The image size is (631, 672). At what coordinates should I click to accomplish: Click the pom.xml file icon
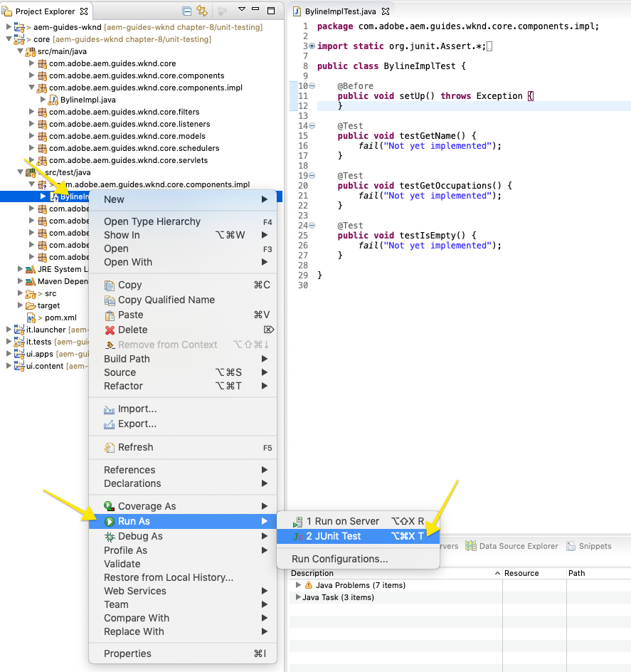(31, 317)
